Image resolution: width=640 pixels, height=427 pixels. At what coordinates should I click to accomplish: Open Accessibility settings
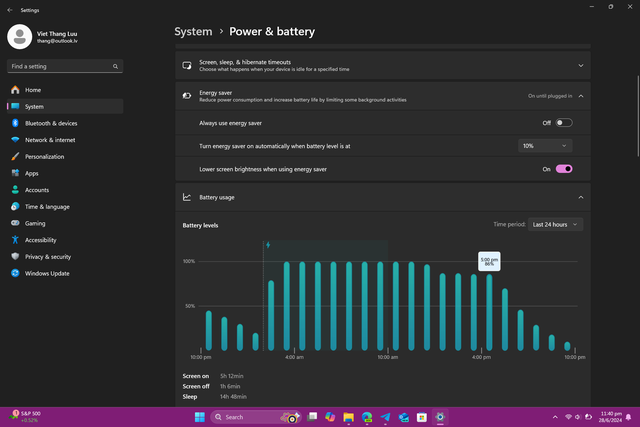click(x=41, y=240)
